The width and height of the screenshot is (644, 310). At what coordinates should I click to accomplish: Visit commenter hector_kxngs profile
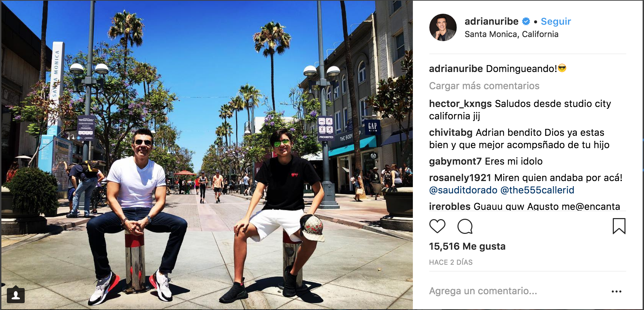pyautogui.click(x=460, y=104)
